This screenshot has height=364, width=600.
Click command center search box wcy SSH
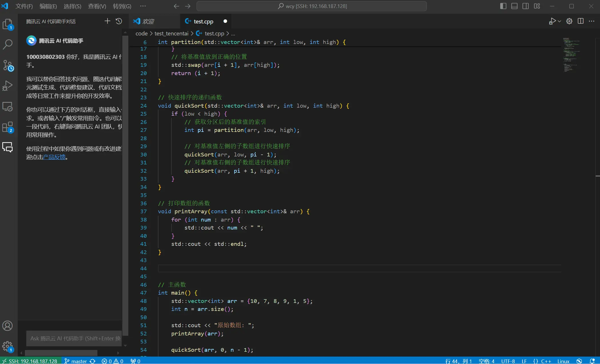click(x=312, y=6)
